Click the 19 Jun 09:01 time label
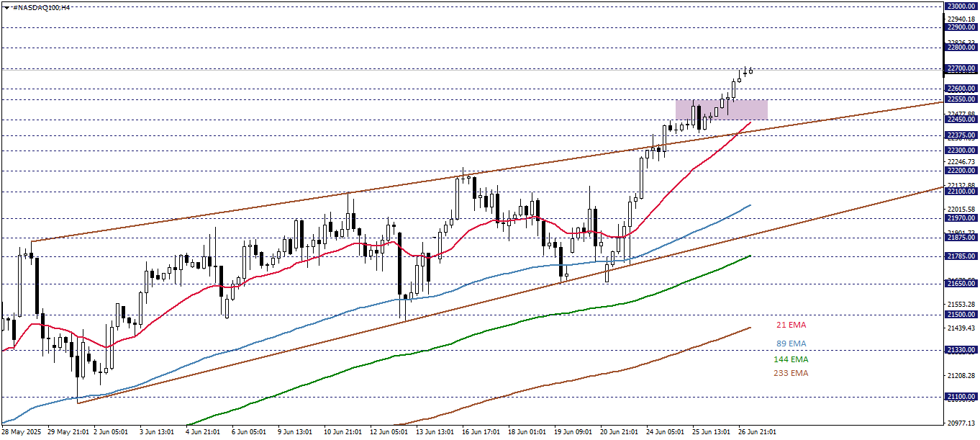 [x=573, y=432]
